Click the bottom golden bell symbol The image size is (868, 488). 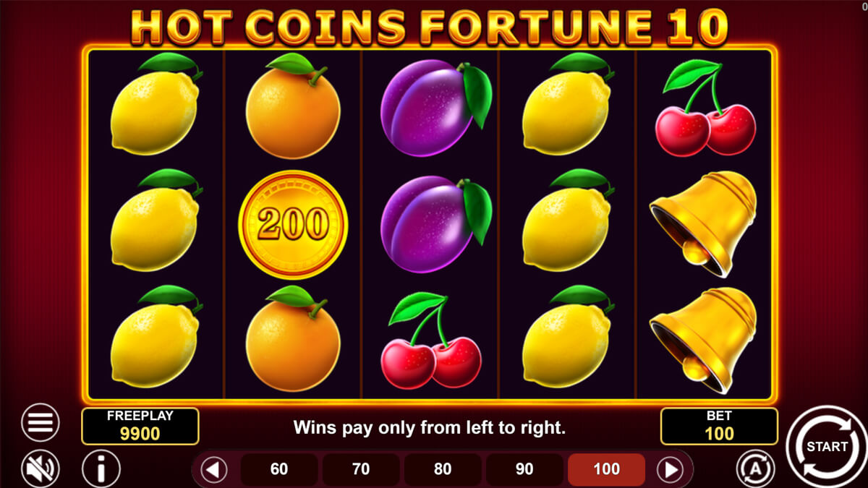tap(704, 340)
